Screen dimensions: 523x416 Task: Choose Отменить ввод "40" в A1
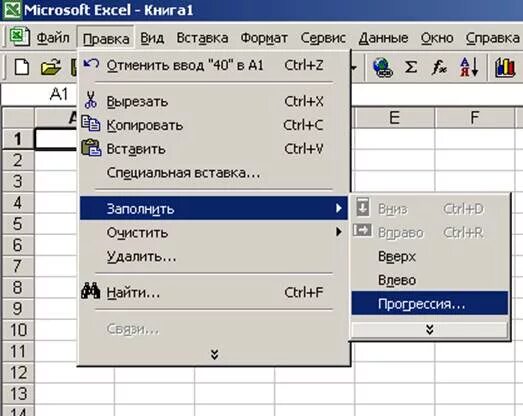(x=213, y=65)
